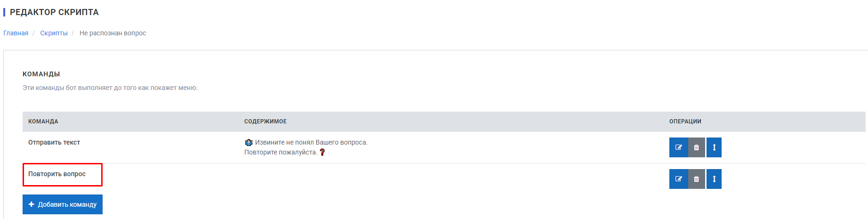Open the "Скрипты" breadcrumb link

54,33
